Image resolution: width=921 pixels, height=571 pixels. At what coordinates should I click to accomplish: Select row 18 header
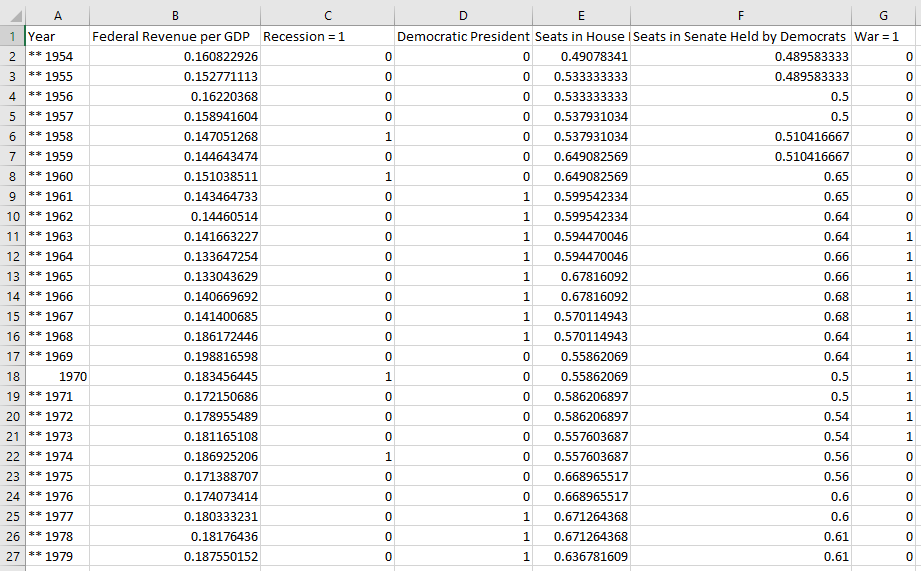pyautogui.click(x=12, y=376)
